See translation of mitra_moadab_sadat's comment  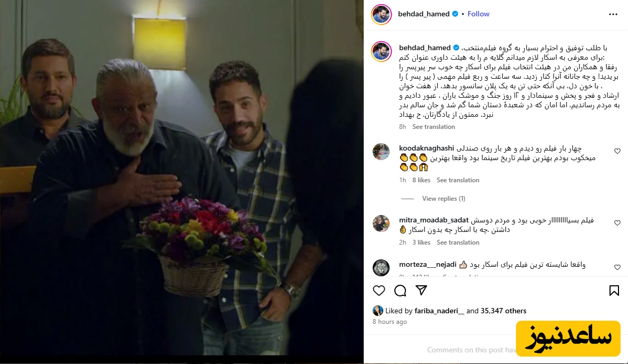[458, 242]
